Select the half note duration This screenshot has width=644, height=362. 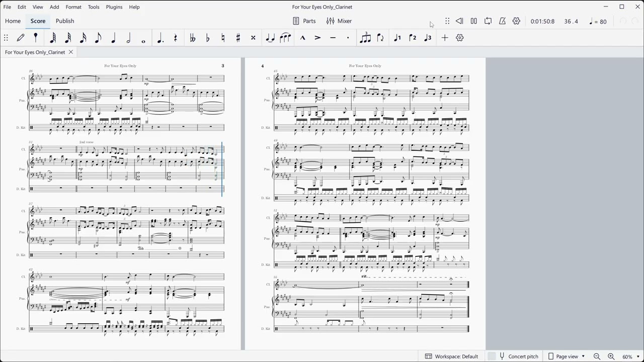click(x=128, y=38)
